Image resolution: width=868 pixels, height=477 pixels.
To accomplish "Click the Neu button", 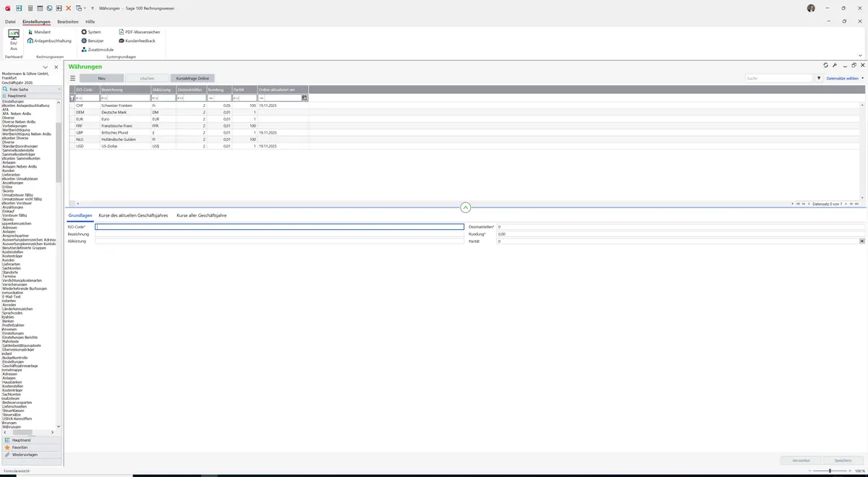I will tap(102, 78).
